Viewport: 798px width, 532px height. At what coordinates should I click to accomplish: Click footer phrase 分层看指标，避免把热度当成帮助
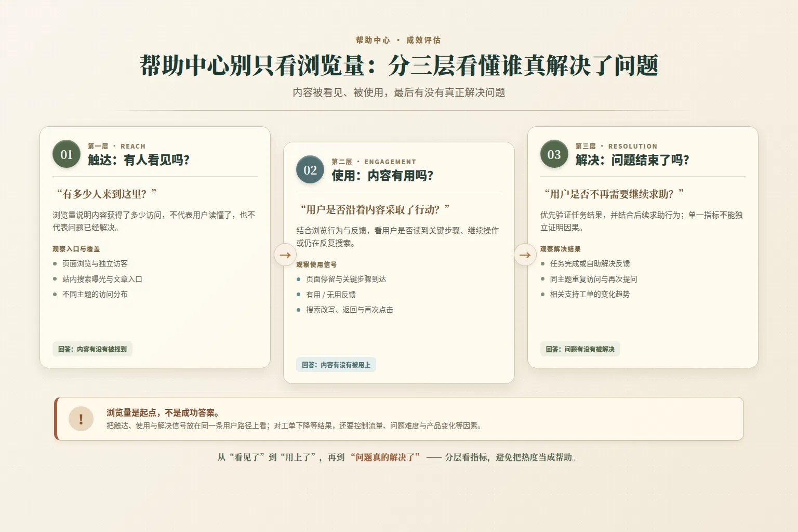pyautogui.click(x=510, y=457)
